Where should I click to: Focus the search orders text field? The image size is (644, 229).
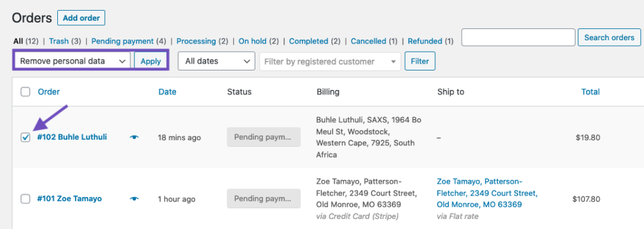point(518,37)
